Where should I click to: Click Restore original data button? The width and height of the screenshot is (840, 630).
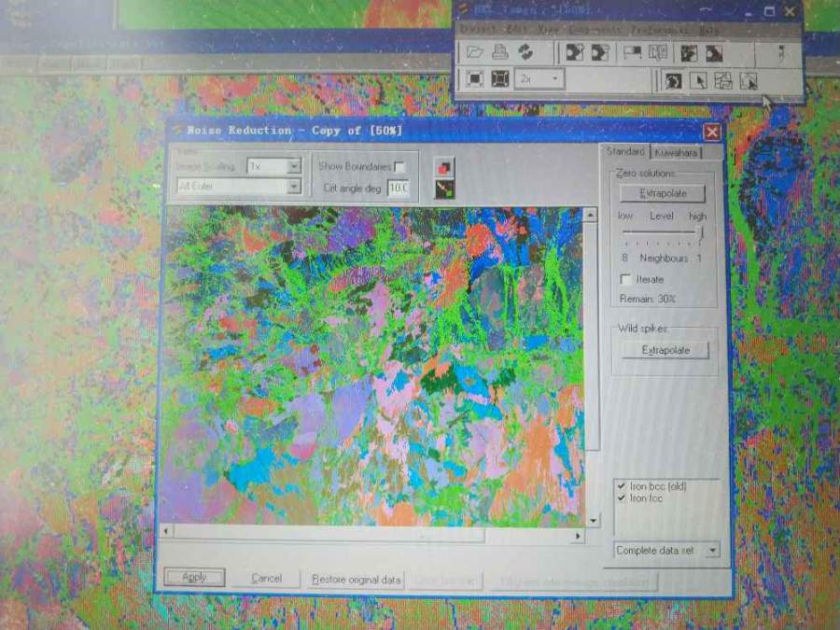tap(357, 580)
